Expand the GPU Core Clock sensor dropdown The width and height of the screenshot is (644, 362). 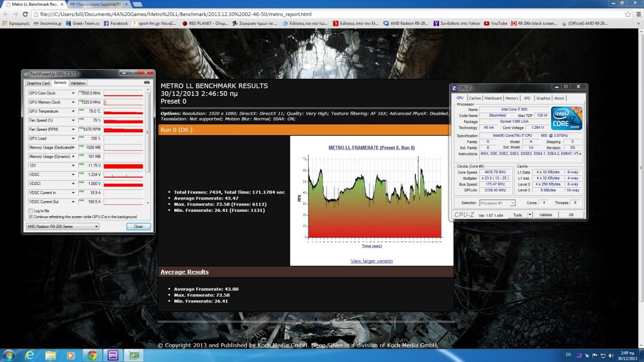73,93
